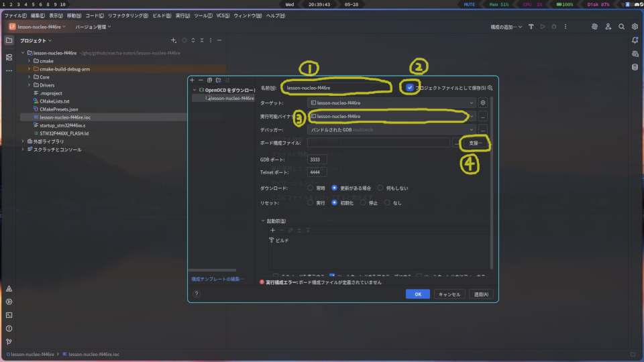The height and width of the screenshot is (362, 644).
Task: Click the add configuration plus icon in dialog
Action: 192,80
